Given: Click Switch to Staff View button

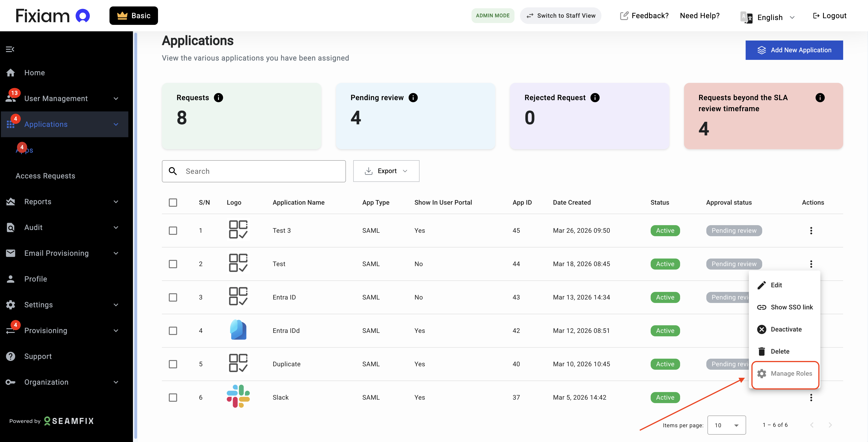Looking at the screenshot, I should click(x=561, y=16).
